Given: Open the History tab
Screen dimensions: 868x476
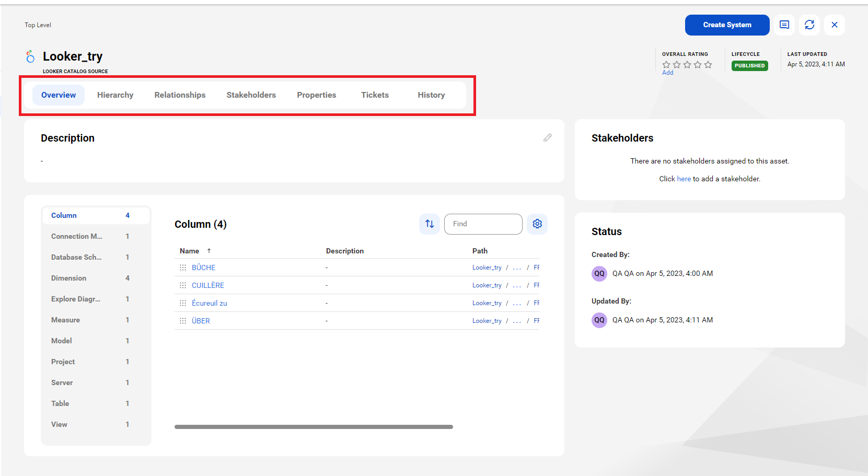Looking at the screenshot, I should 432,95.
